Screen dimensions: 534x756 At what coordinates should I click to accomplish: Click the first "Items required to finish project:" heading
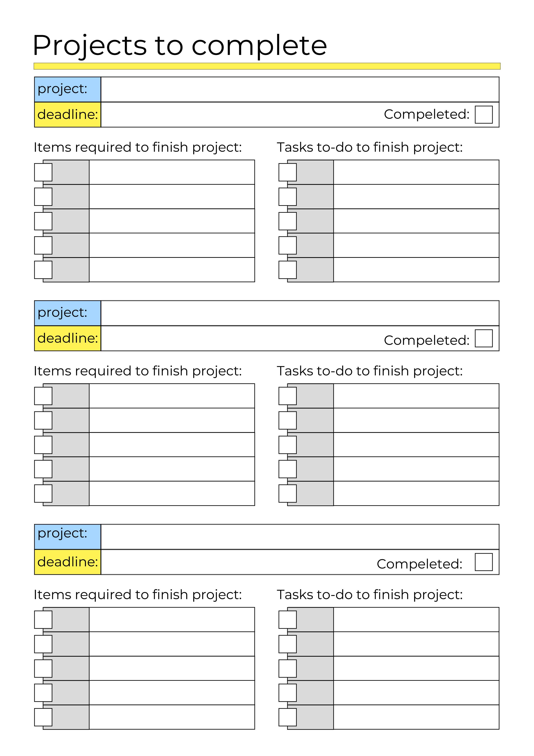tap(138, 147)
